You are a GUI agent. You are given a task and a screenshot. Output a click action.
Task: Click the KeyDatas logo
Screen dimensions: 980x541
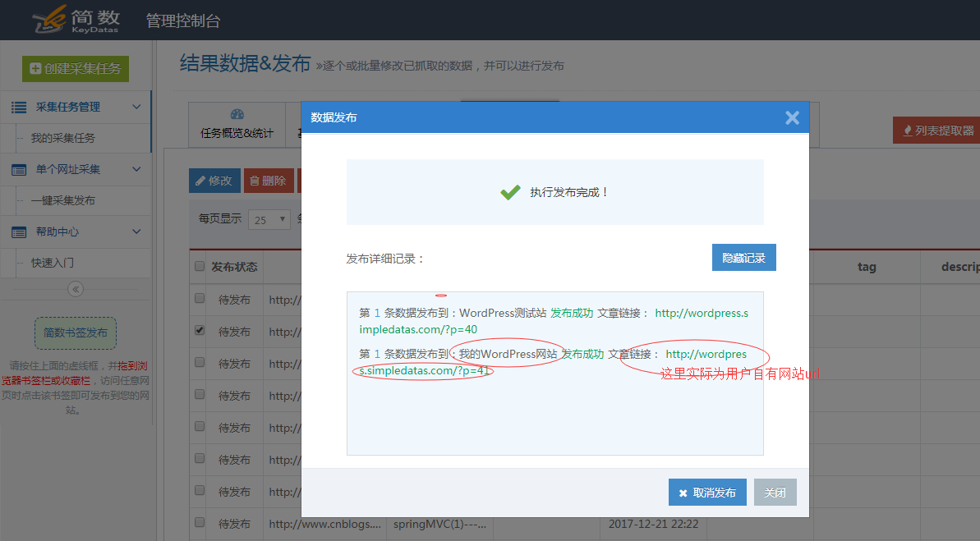tap(76, 20)
